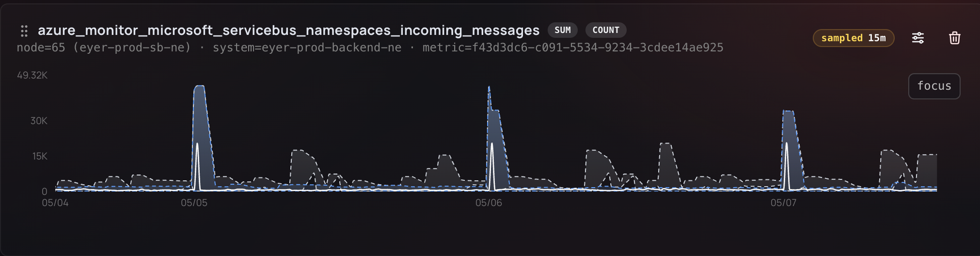Select the 05/06 x-axis date label
This screenshot has width=980, height=256.
pos(489,203)
